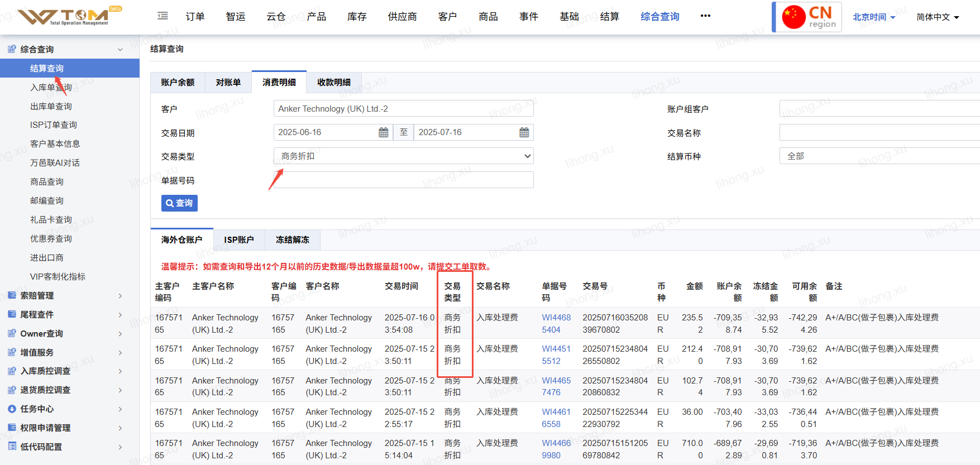Click the 增值服务 sidebar icon
The height and width of the screenshot is (465, 980).
click(x=12, y=352)
